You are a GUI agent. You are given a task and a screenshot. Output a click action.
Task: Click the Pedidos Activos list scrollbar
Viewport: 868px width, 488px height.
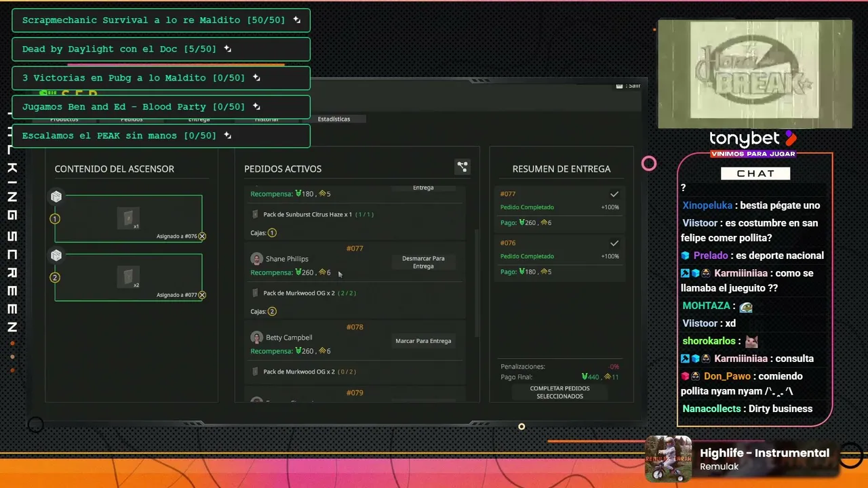click(476, 283)
